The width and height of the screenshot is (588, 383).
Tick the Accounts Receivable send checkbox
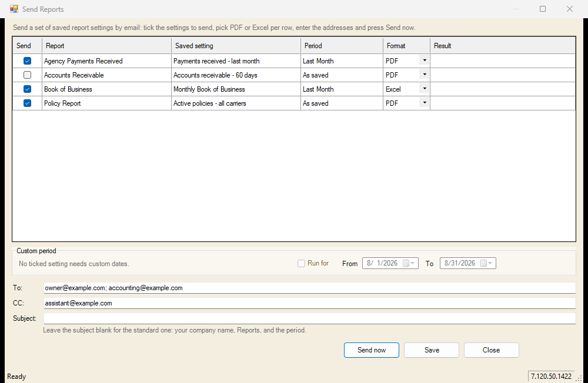click(x=28, y=75)
